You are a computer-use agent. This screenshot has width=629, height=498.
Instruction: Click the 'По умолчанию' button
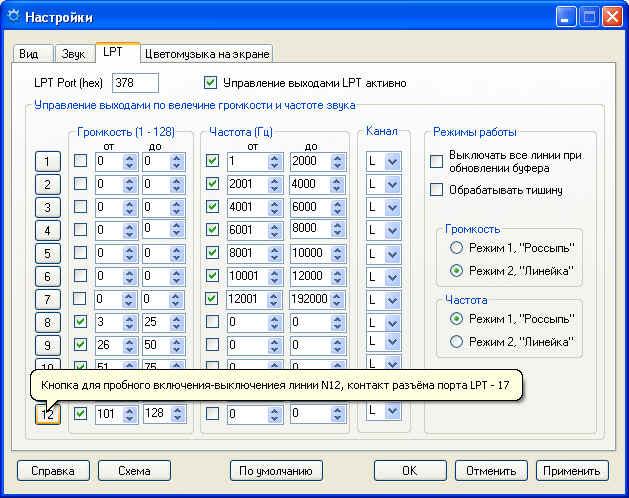click(276, 471)
